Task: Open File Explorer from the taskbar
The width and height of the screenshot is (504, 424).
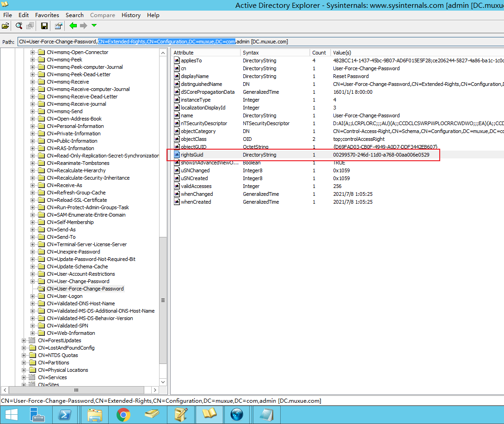Action: tap(94, 415)
